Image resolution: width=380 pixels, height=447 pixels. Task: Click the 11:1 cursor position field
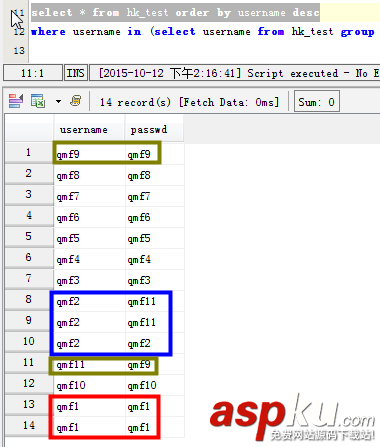[33, 73]
